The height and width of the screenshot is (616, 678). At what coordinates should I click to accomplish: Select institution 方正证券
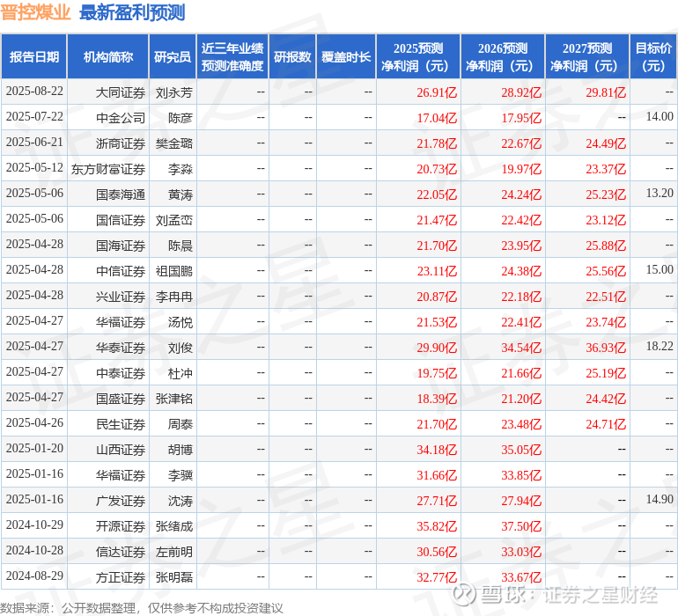pyautogui.click(x=121, y=577)
